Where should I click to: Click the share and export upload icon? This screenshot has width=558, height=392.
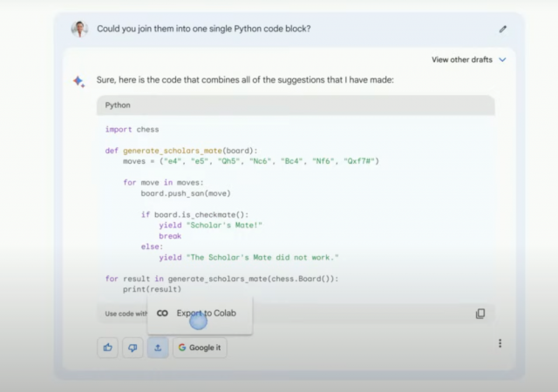point(158,348)
